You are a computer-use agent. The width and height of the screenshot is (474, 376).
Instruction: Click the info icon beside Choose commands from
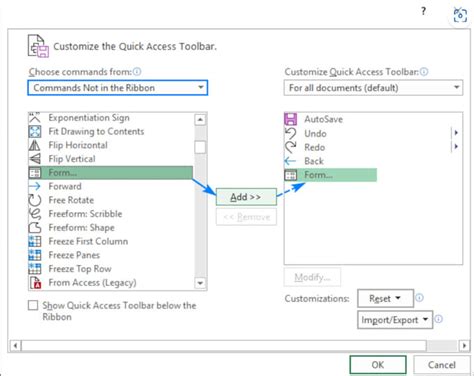(x=137, y=71)
